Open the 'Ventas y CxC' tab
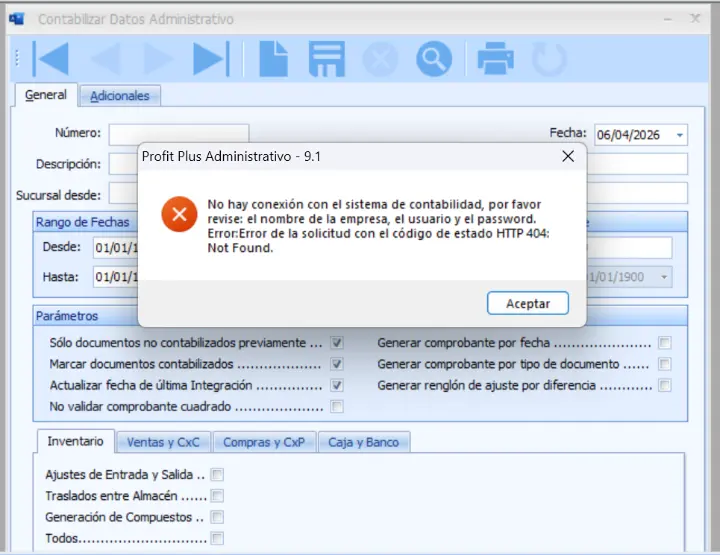The image size is (720, 555). [163, 442]
